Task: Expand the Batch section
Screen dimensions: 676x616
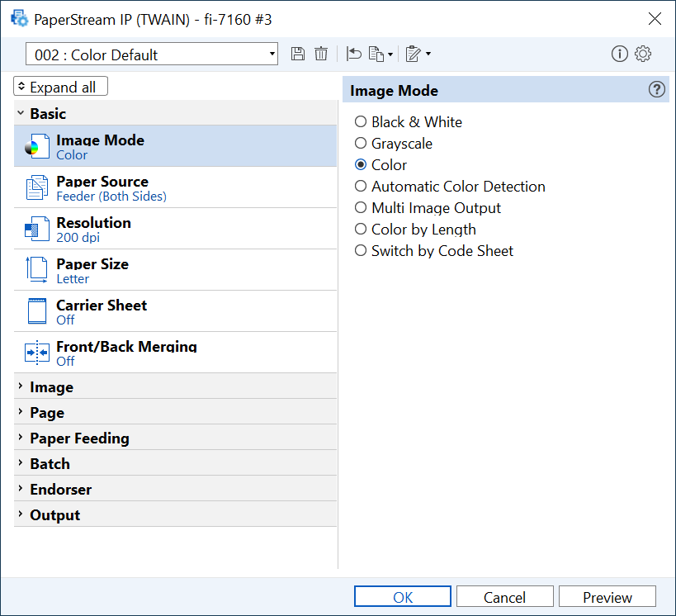Action: [175, 463]
